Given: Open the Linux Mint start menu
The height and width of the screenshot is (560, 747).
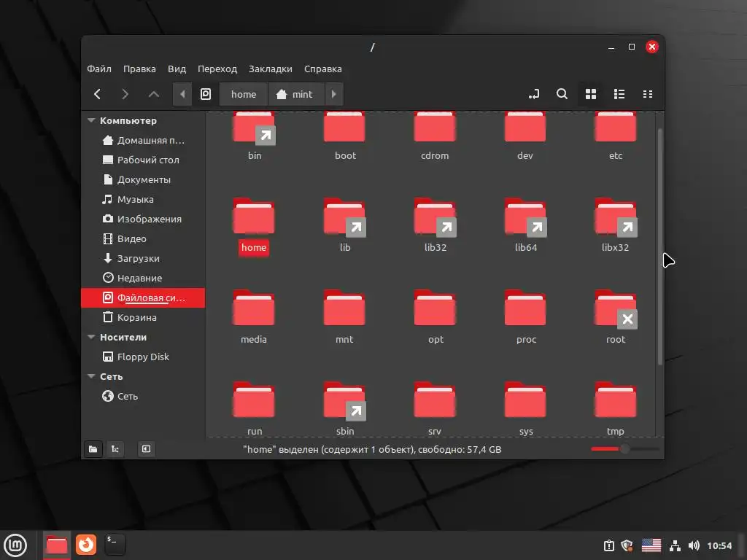Looking at the screenshot, I should [x=16, y=545].
